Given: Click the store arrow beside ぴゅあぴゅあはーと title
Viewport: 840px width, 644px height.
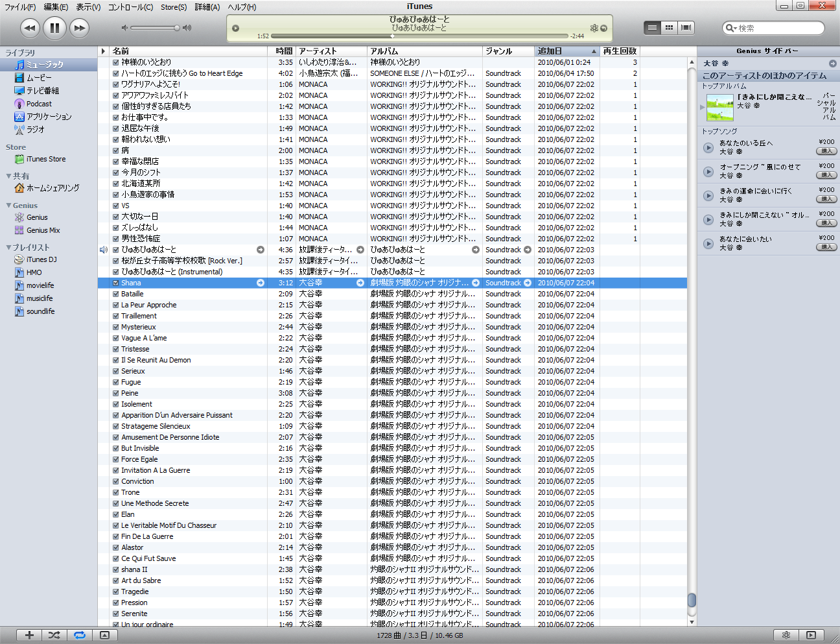Looking at the screenshot, I should (261, 250).
